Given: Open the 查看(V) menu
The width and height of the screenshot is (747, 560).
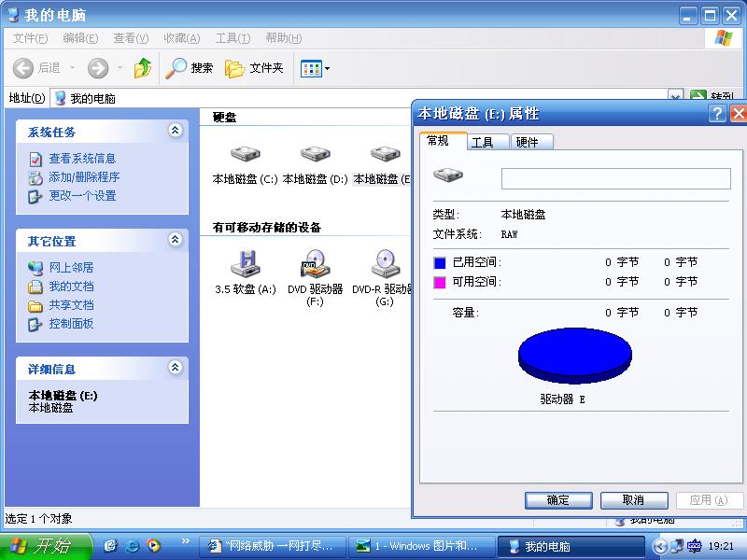Looking at the screenshot, I should (131, 38).
